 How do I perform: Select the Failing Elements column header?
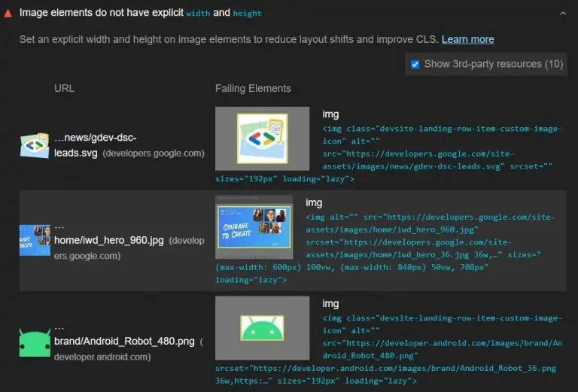point(253,89)
